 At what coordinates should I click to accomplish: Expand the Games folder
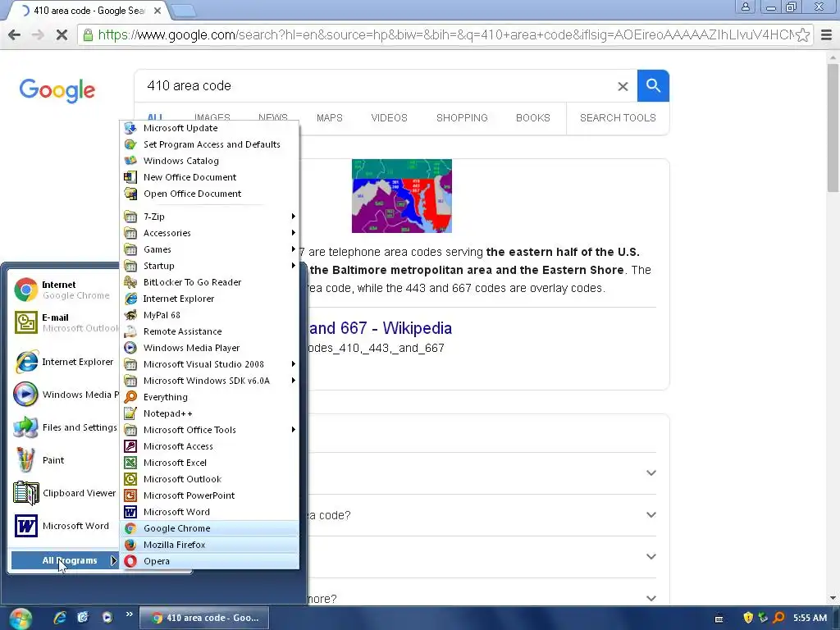pyautogui.click(x=209, y=249)
